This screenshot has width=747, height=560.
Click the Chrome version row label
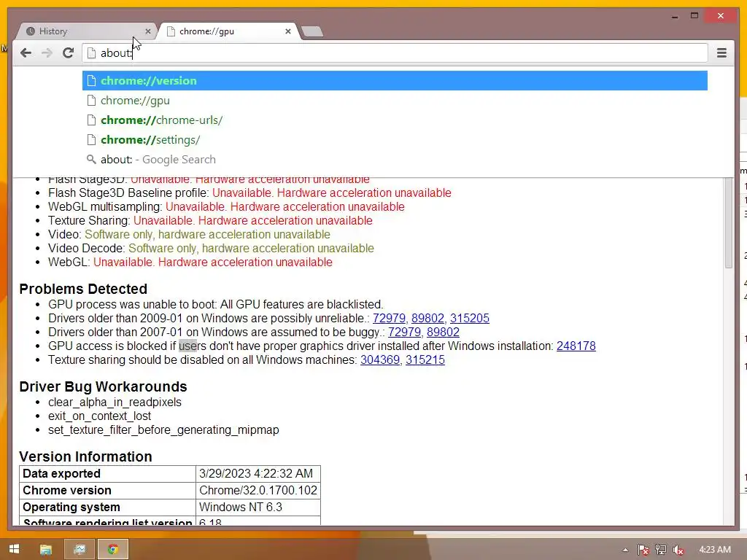[108, 491]
